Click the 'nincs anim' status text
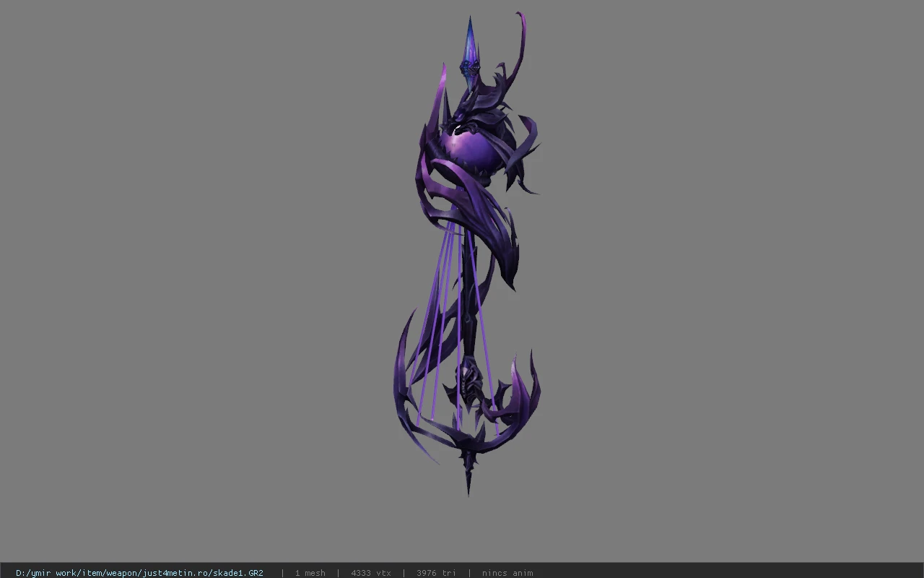924x578 pixels. coord(507,573)
